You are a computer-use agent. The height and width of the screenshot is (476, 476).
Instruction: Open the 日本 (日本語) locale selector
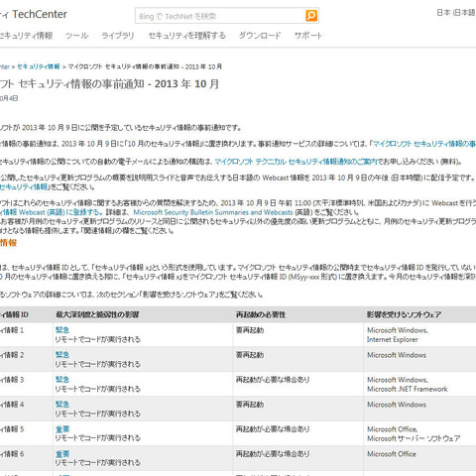coord(456,13)
